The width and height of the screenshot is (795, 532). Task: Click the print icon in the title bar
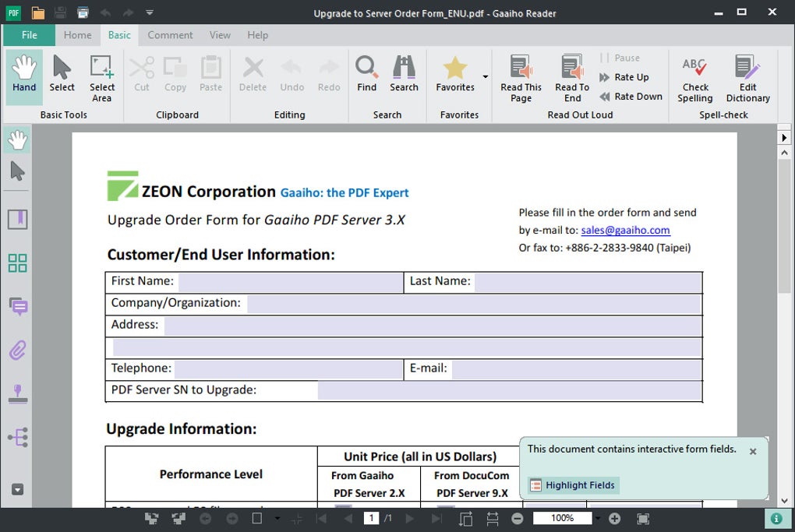(x=83, y=12)
